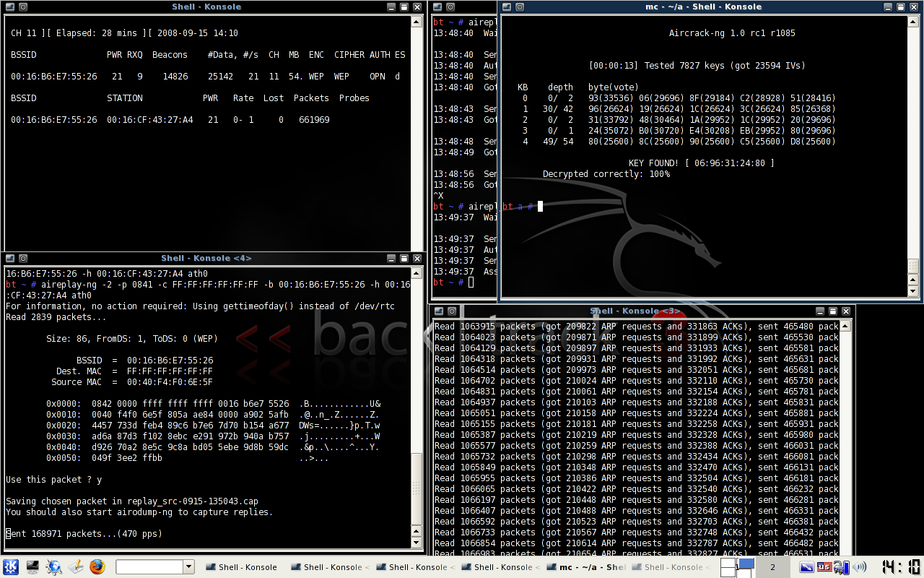Toggle sticky pin on Shell - Konsole <3>
Image resolution: width=924 pixels, height=578 pixels.
[451, 311]
